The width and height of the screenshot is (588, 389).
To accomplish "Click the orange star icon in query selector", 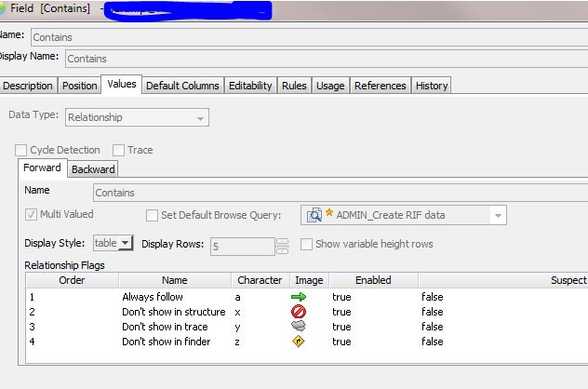I will click(329, 213).
